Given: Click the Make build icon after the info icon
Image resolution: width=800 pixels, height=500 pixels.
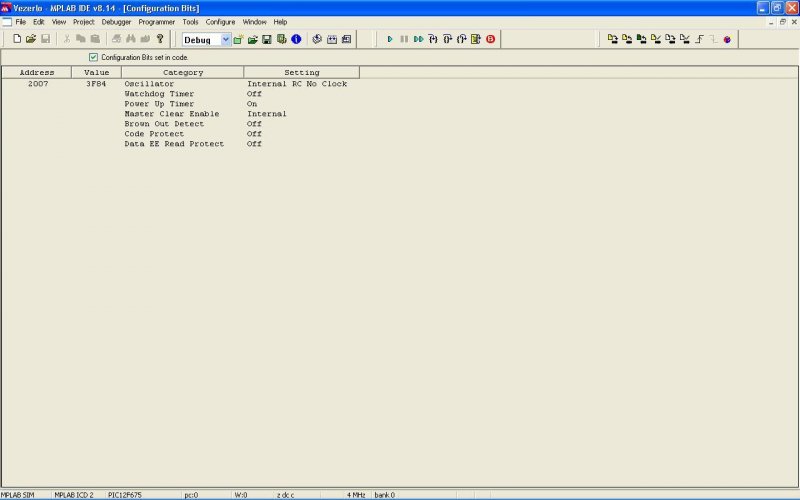Looking at the screenshot, I should [317, 39].
